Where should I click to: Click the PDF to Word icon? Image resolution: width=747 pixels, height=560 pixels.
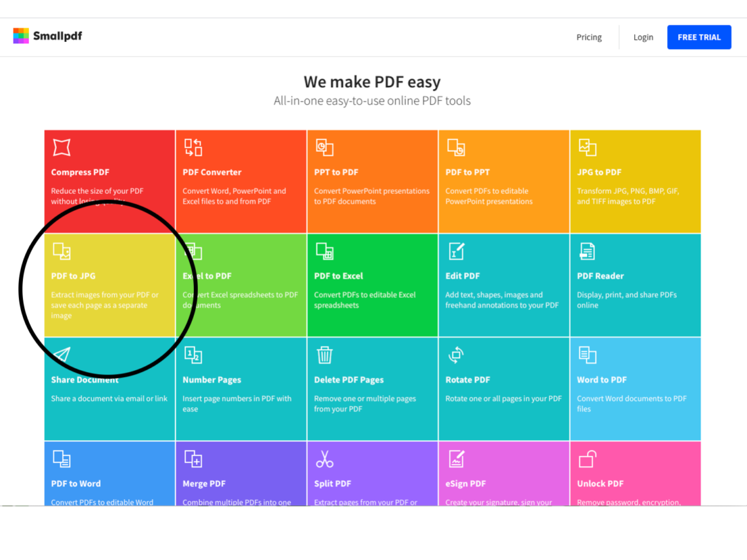click(62, 459)
